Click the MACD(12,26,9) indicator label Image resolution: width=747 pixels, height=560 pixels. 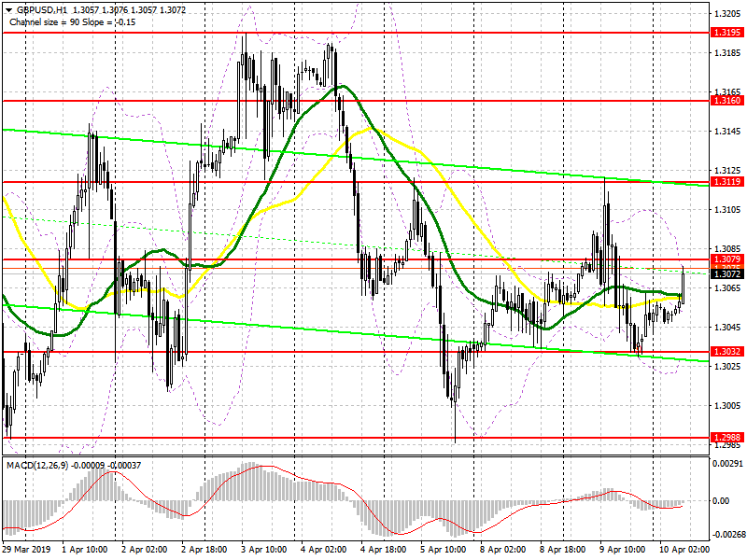coord(37,465)
